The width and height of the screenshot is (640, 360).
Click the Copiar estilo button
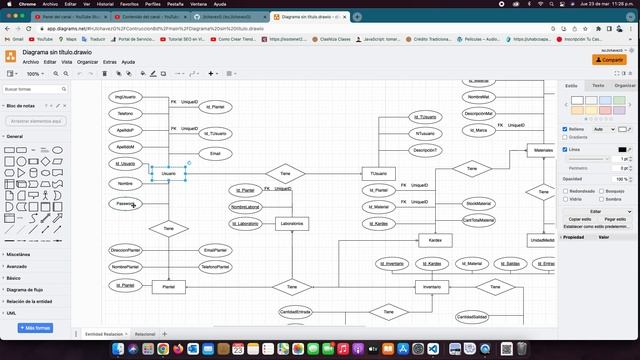[580, 220]
